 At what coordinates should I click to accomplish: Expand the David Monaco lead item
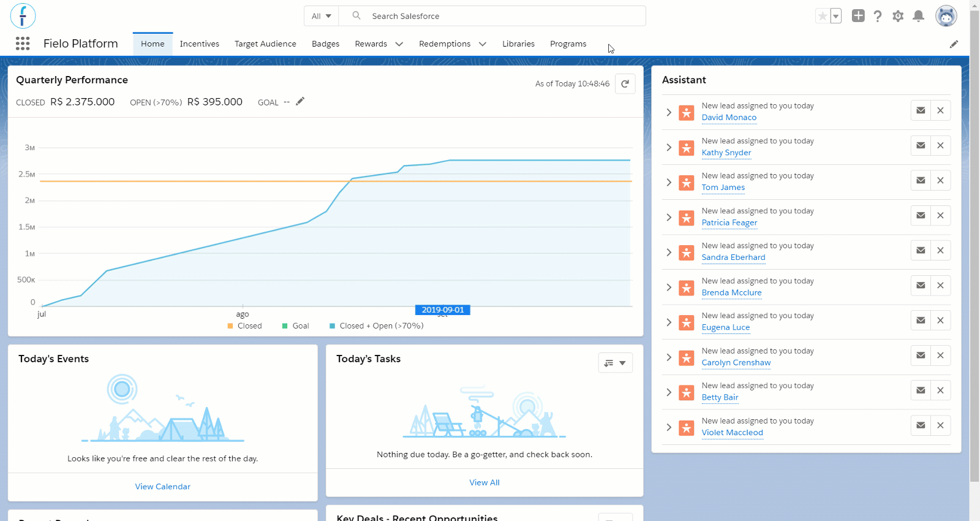[x=669, y=112]
